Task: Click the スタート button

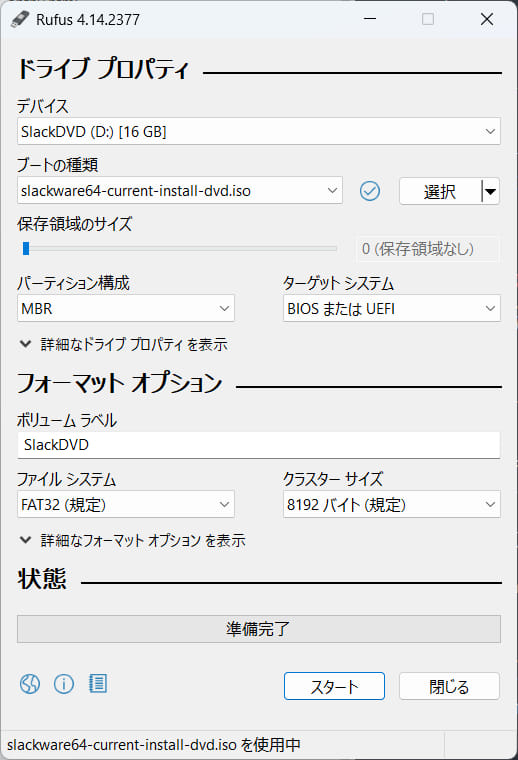Action: coord(334,686)
